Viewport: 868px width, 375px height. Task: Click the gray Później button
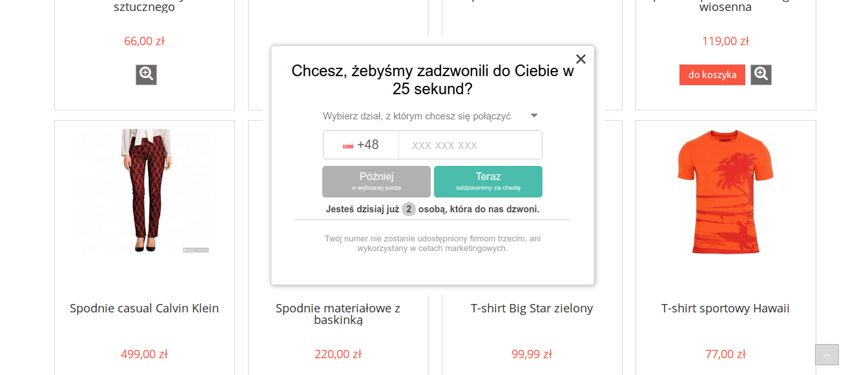coord(377,181)
